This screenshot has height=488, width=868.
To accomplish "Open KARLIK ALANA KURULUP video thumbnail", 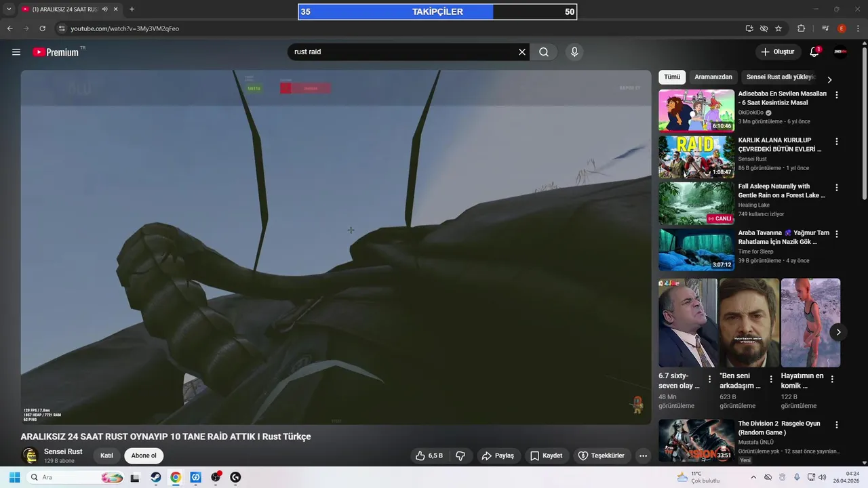I will [696, 157].
